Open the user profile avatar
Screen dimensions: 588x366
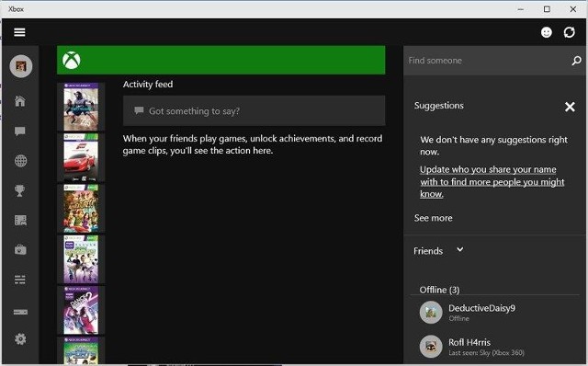pos(21,66)
